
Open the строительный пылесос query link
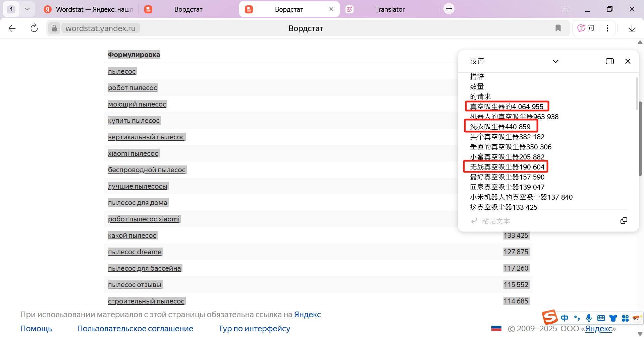pyautogui.click(x=146, y=301)
